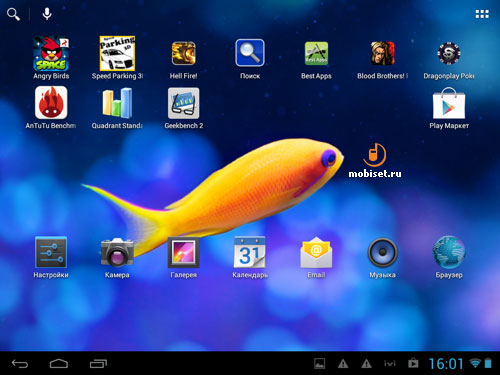Tap the Home navigation button

pyautogui.click(x=59, y=364)
